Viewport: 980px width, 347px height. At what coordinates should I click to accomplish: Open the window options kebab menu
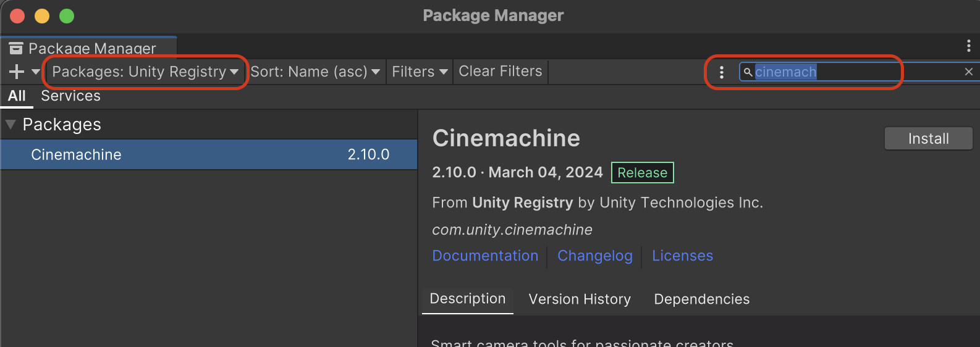click(968, 46)
